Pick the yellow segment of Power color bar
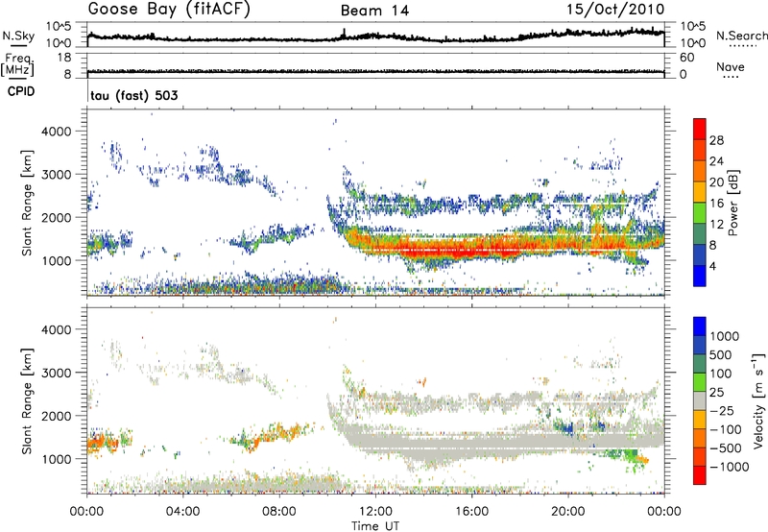 [x=700, y=192]
